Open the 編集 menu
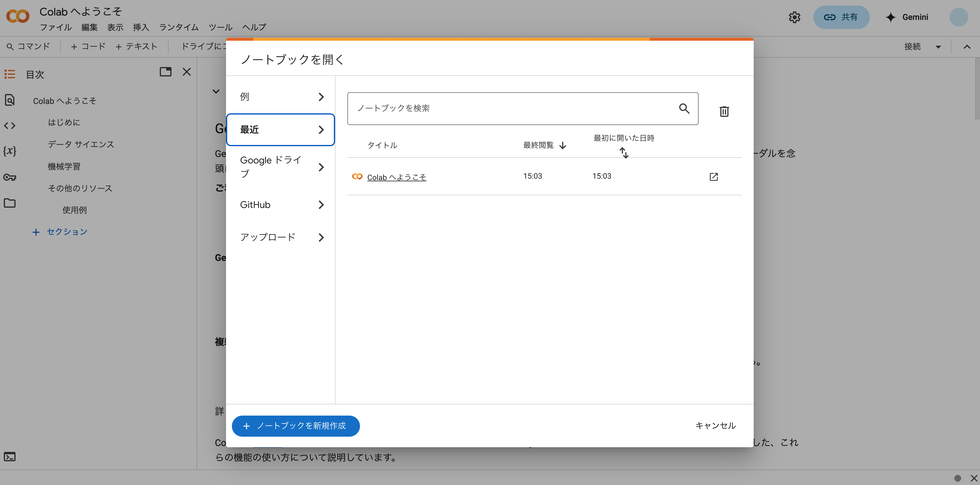980x485 pixels. coord(89,27)
